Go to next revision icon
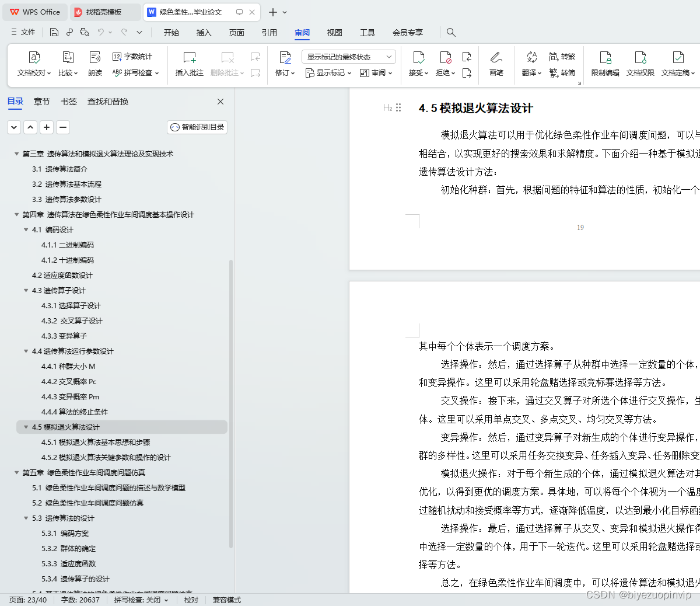This screenshot has height=606, width=700. (467, 73)
